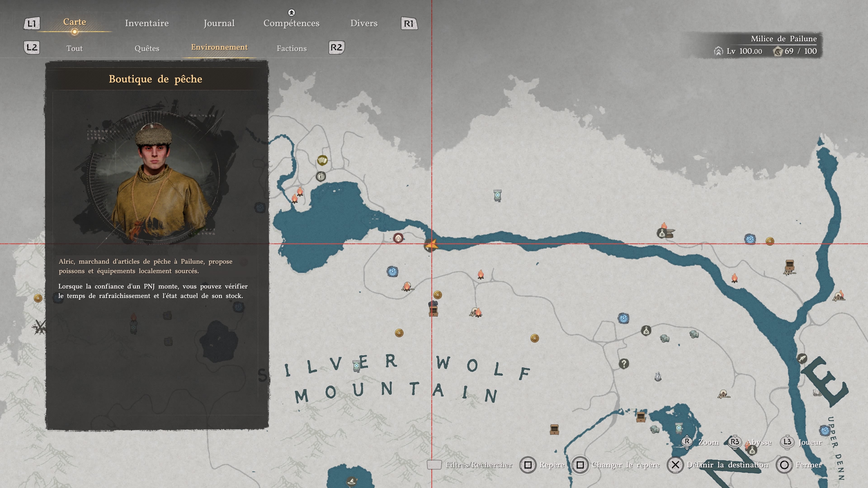Select ore rock marker between chest and southern pond

pos(654,429)
